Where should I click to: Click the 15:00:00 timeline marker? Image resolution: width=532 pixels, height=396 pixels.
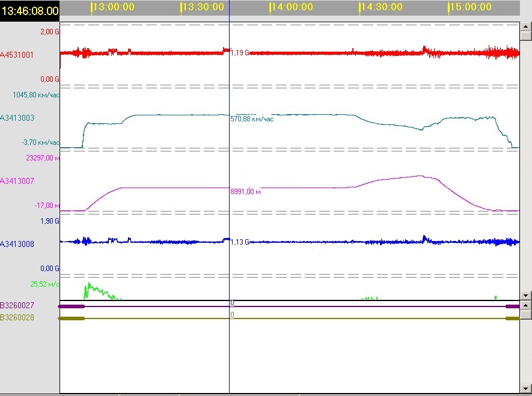pyautogui.click(x=470, y=7)
